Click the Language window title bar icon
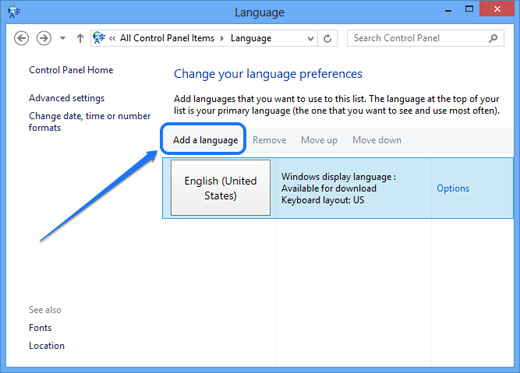The height and width of the screenshot is (373, 520). [x=14, y=12]
